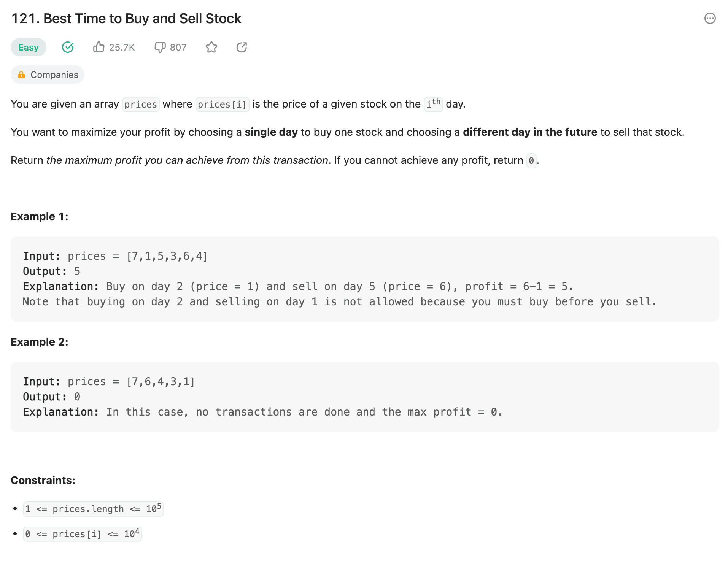Click the Example 2 Input line
Screen dimensions: 728x568
[x=109, y=381]
